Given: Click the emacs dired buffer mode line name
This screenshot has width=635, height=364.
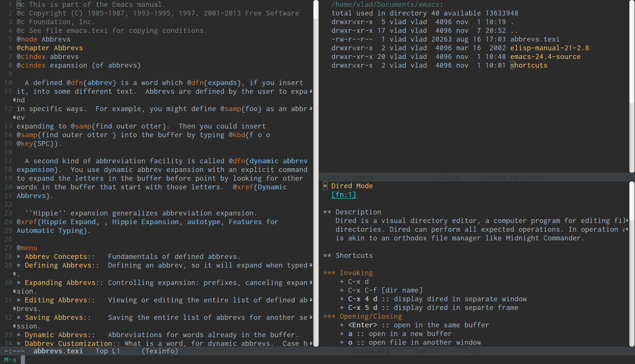Looking at the screenshot, I should pyautogui.click(x=362, y=177).
